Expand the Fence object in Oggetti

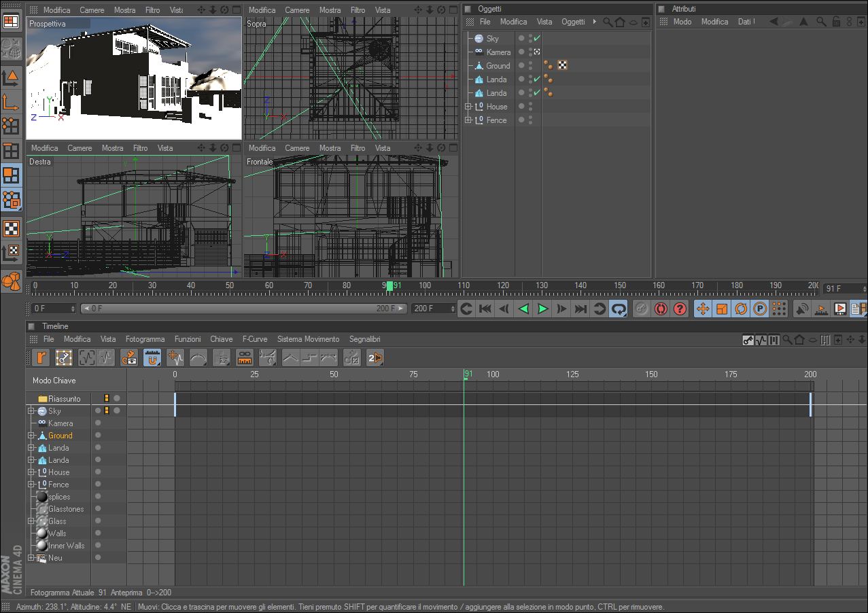click(x=468, y=120)
